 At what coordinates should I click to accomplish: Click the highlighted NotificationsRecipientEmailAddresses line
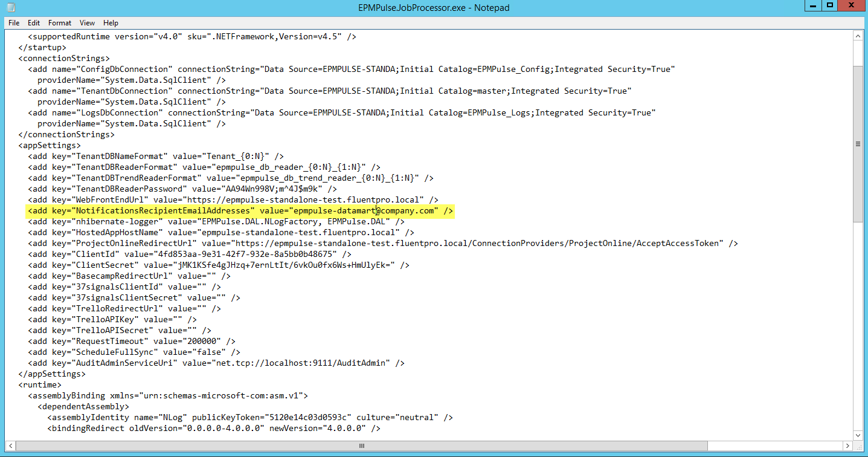(240, 210)
